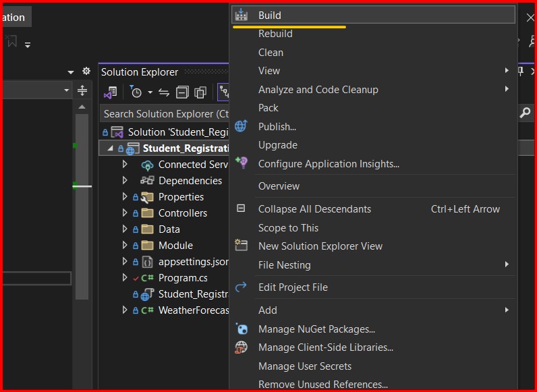Image resolution: width=537 pixels, height=392 pixels.
Task: Select the Program.cs file
Action: tap(183, 278)
